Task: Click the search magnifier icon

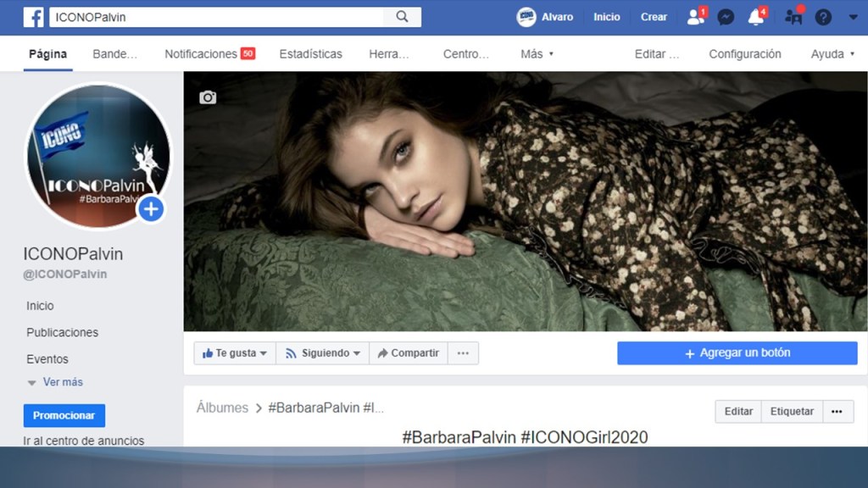Action: click(402, 17)
